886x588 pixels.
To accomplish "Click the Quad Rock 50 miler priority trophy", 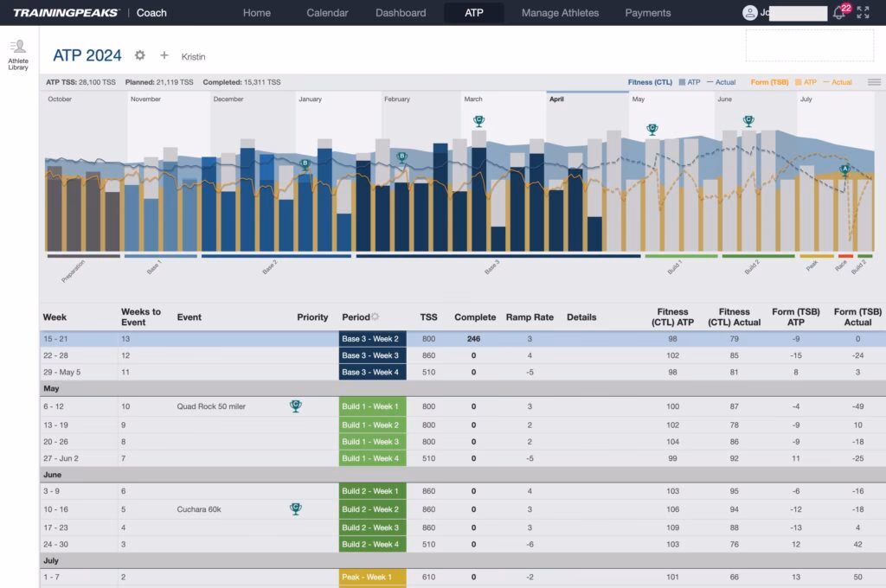I will [x=296, y=406].
